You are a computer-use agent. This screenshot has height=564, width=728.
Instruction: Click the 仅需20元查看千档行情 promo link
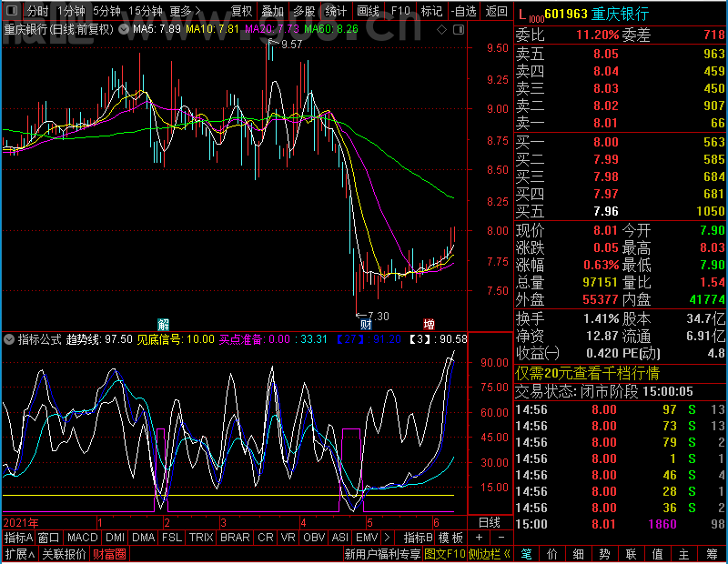click(x=587, y=373)
